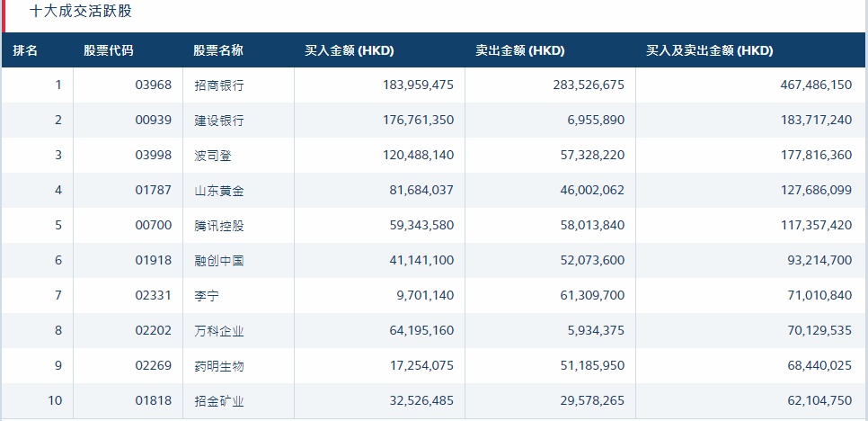This screenshot has height=421, width=868.
Task: Click the 股票代码 column header
Action: (109, 50)
